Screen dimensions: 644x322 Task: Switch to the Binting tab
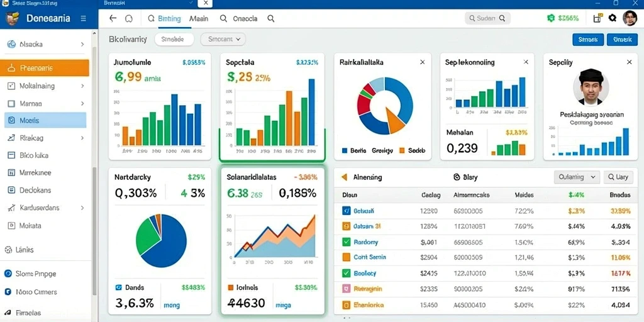click(164, 18)
